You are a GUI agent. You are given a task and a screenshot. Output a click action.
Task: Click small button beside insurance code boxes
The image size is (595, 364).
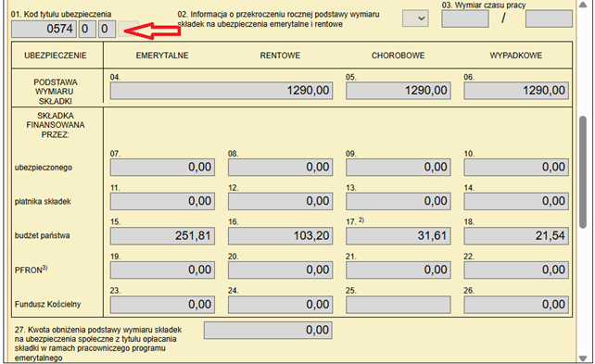coord(128,29)
